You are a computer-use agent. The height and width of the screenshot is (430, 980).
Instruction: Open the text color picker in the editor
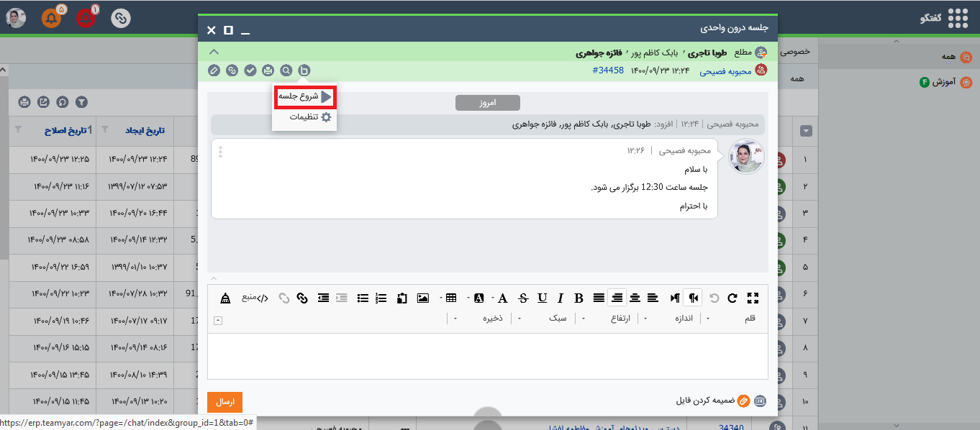(x=503, y=298)
